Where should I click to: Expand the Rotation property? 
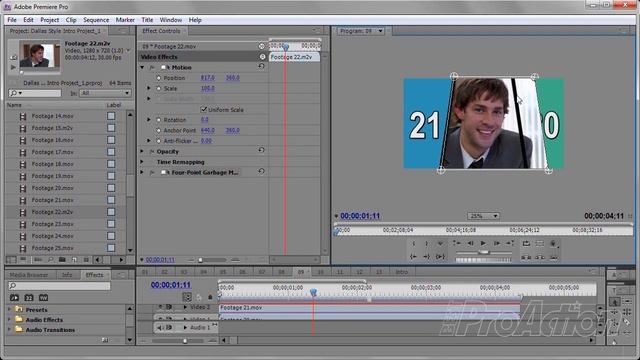click(x=149, y=120)
